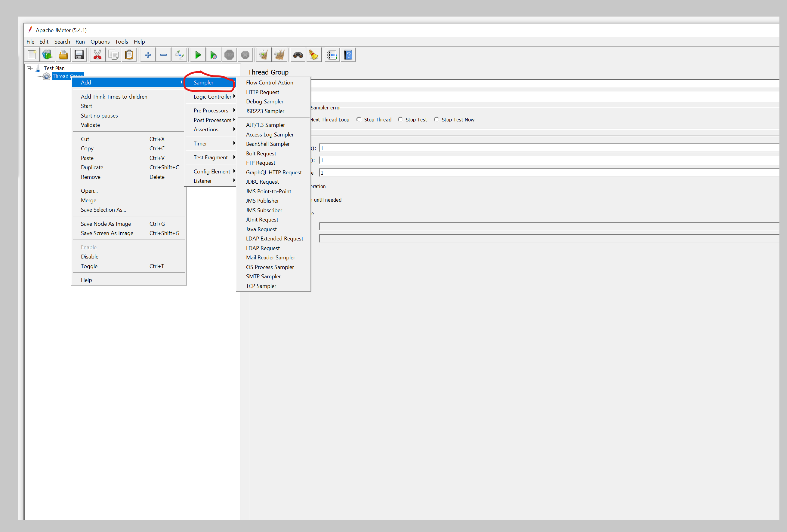The width and height of the screenshot is (787, 532).
Task: Click the first numeric field showing 1
Action: (x=549, y=148)
